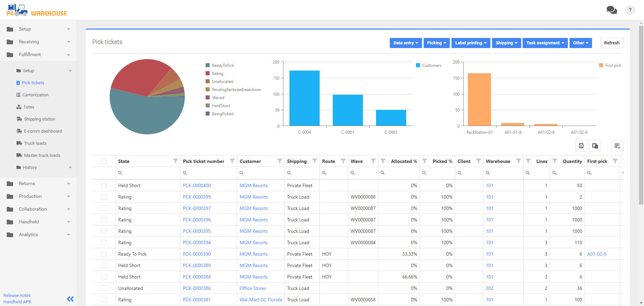Screen dimensions: 644x306
Task: Click the ReadyToPick legend color swatch
Action: (208, 65)
